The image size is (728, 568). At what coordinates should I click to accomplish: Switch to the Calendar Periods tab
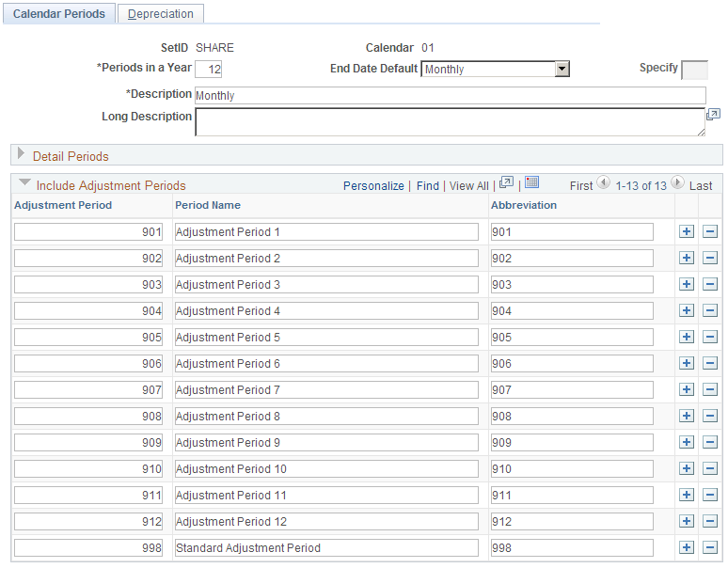(59, 14)
